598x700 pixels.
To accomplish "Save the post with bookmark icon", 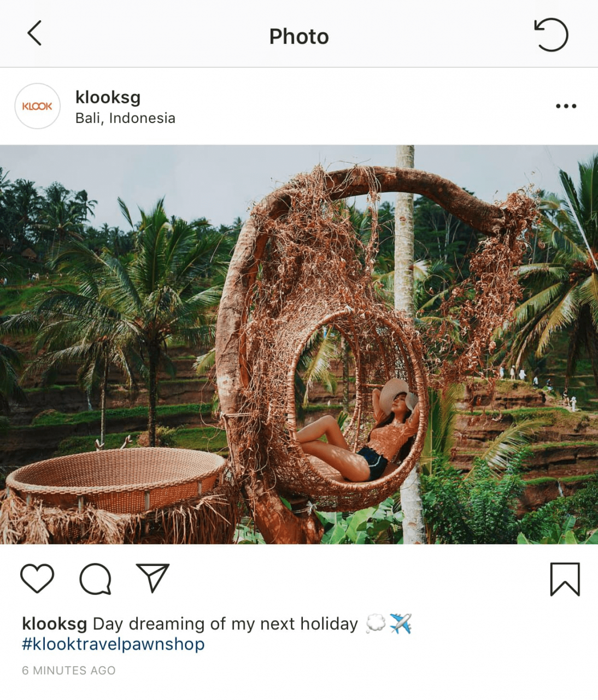I will [565, 579].
